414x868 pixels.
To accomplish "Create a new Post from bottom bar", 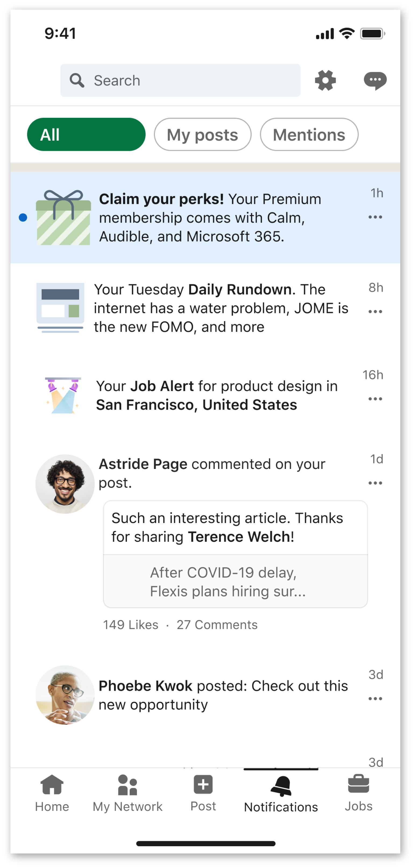I will pos(203,792).
